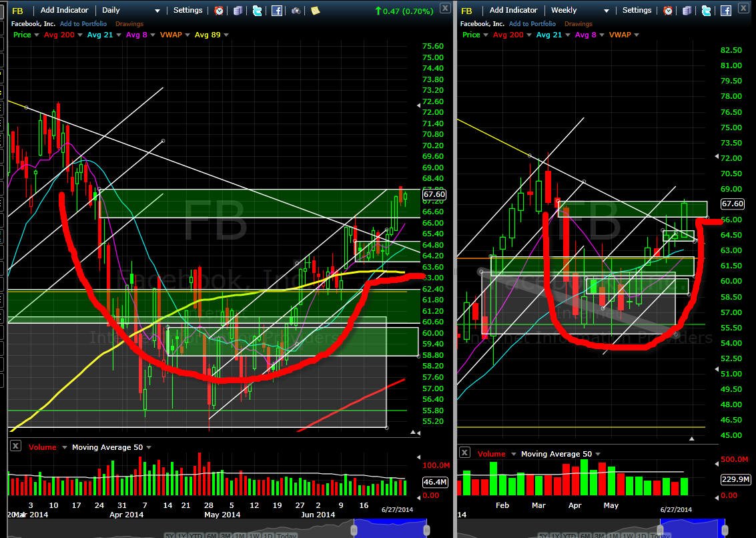
Task: Click the database stack icon on the Weekly chart
Action: coord(687,10)
